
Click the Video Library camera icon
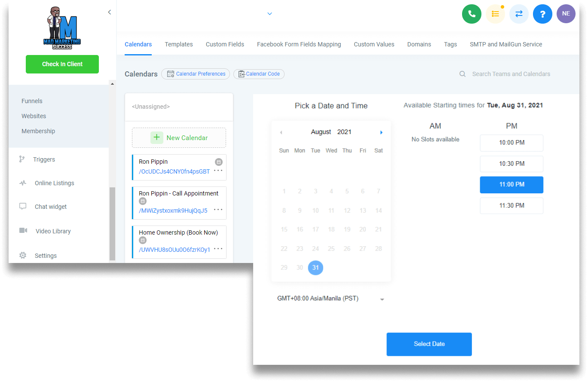23,231
